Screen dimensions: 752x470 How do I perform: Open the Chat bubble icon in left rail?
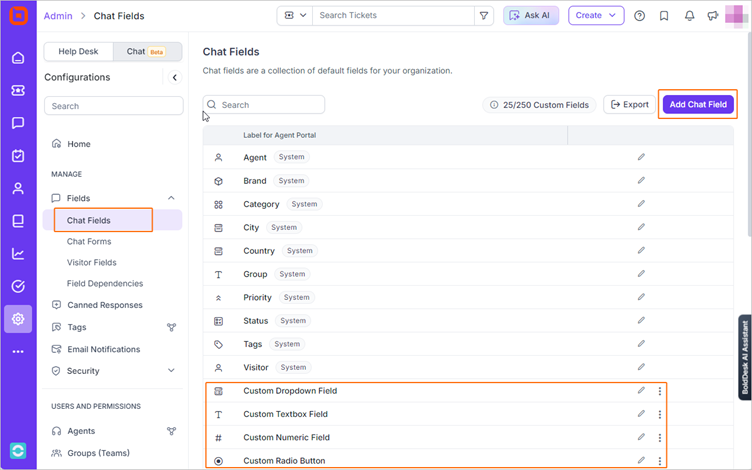[18, 123]
